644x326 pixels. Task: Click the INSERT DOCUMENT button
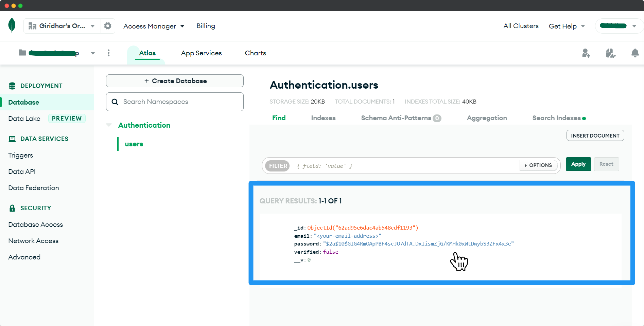(595, 135)
